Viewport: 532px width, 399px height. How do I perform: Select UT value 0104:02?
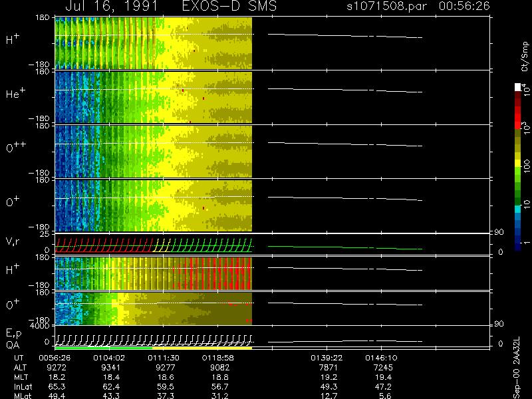pos(109,358)
